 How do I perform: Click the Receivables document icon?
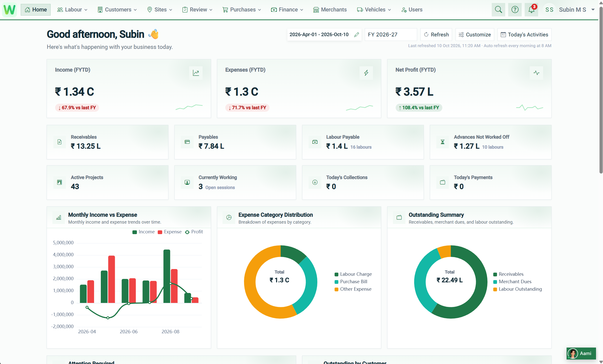tap(60, 142)
